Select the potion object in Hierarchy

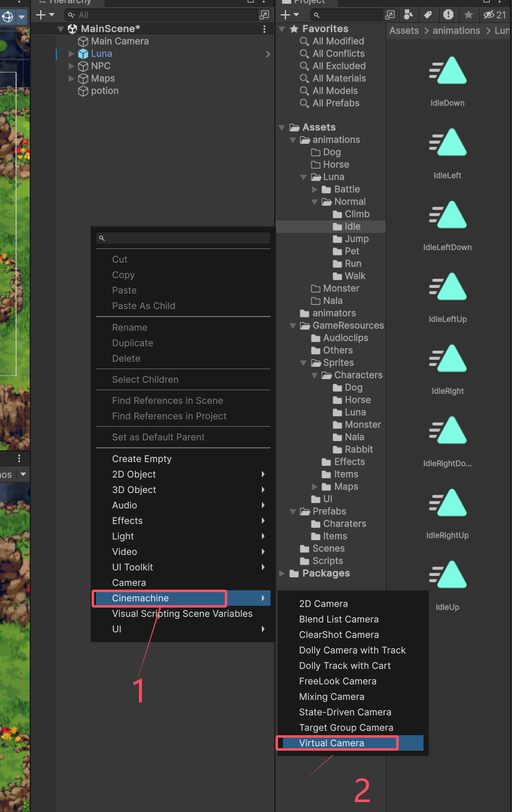pyautogui.click(x=105, y=91)
